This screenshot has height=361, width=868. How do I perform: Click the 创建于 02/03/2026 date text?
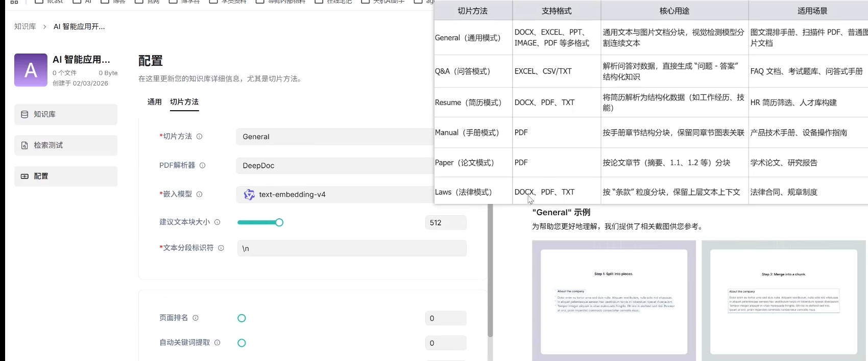[80, 83]
